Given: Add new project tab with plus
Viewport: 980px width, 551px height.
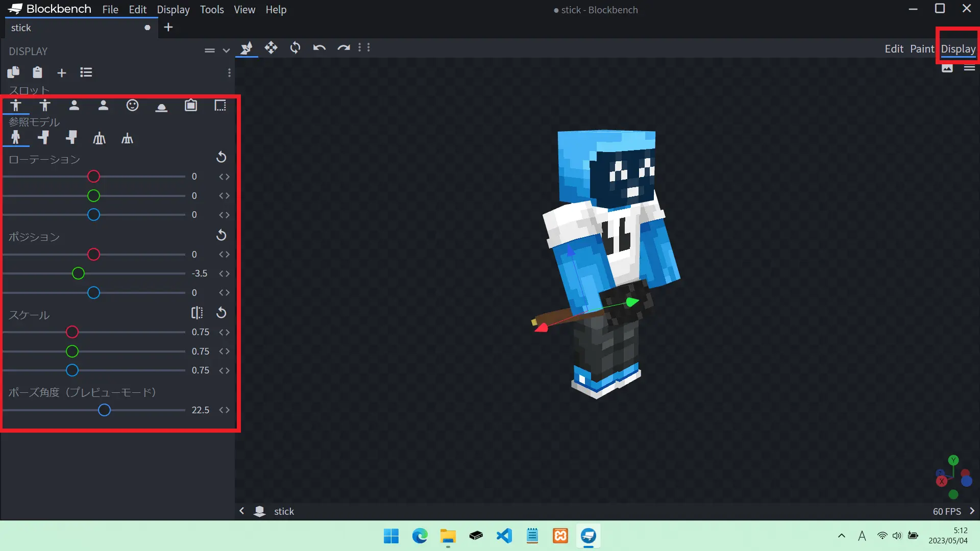Looking at the screenshot, I should (x=168, y=28).
